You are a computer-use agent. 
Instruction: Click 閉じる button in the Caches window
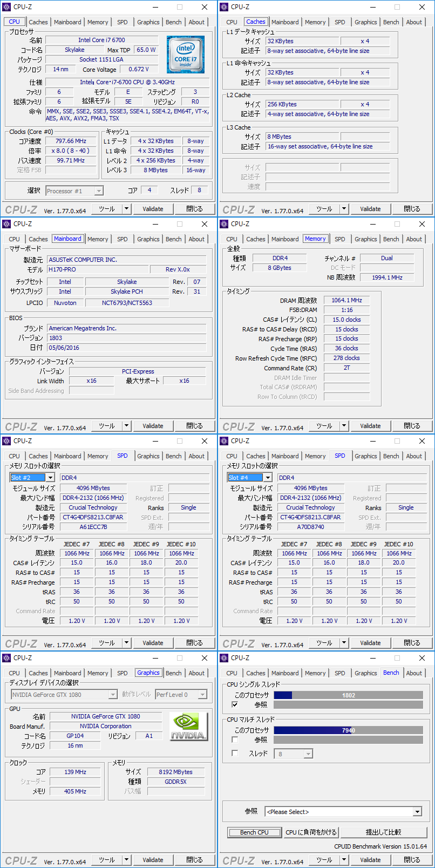tap(412, 209)
